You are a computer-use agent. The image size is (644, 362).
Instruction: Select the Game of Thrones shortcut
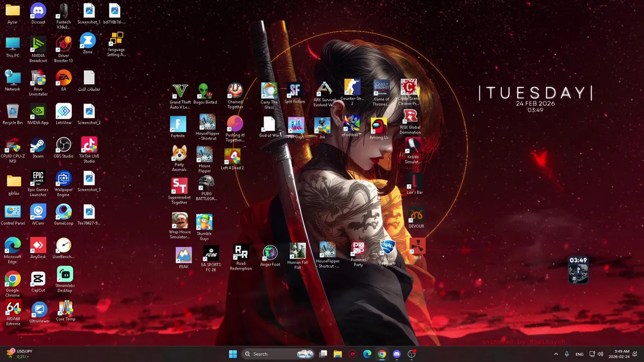pyautogui.click(x=381, y=94)
